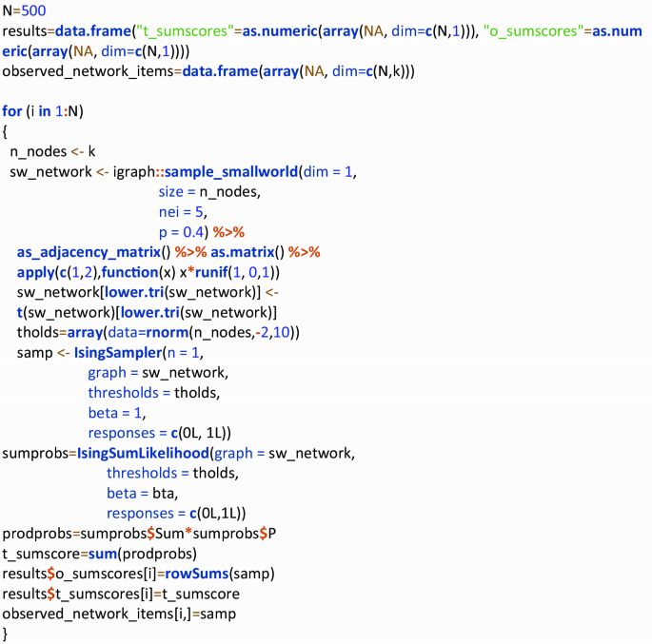
Task: Click the "for (i in 1:N)" loop header
Action: coord(43,111)
